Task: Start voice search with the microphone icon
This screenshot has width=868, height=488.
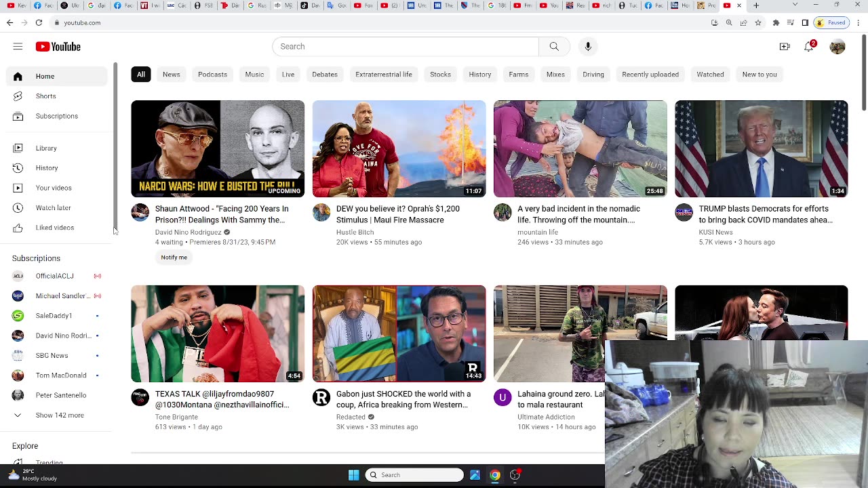Action: 588,46
